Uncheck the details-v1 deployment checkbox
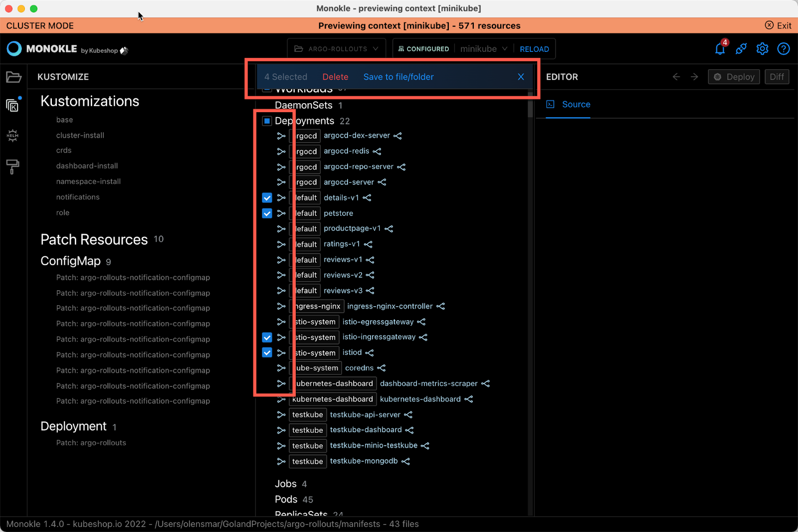 click(267, 198)
